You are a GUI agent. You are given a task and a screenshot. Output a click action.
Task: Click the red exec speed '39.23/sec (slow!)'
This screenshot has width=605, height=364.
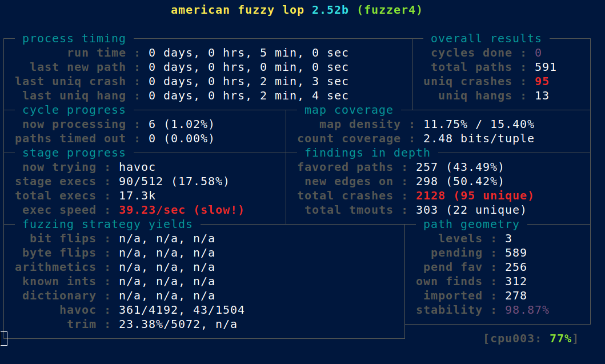(x=181, y=210)
